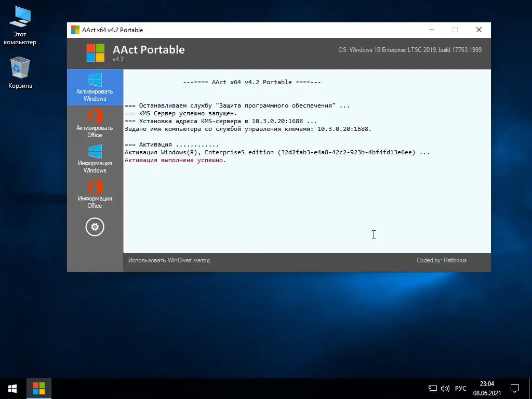Click the Coded by: Ratiborus credit
532x399 pixels.
click(442, 260)
